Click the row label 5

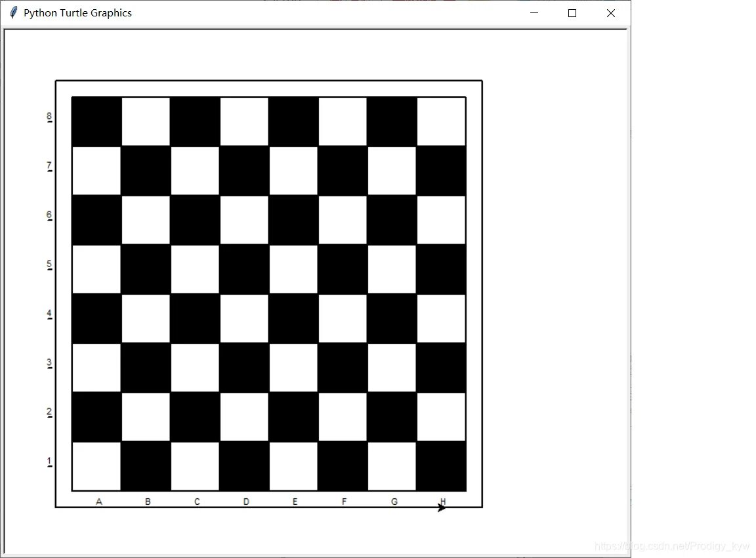(49, 265)
